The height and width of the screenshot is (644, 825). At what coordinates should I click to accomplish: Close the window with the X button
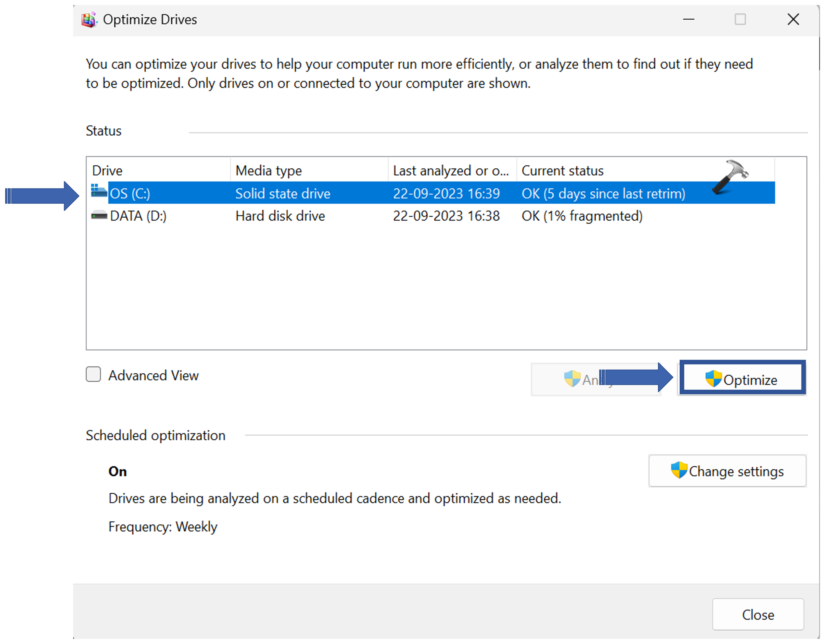(793, 20)
